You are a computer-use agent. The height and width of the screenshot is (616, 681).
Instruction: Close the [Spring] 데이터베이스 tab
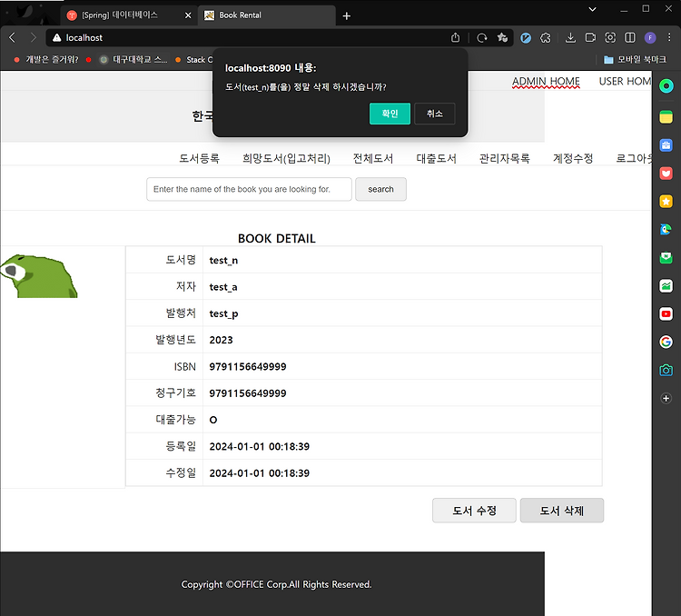coord(188,15)
